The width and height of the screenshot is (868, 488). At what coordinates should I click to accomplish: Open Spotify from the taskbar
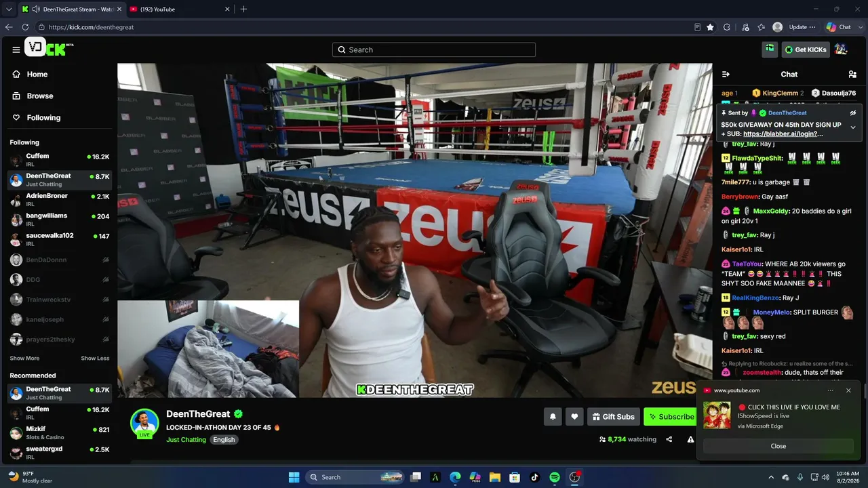554,477
